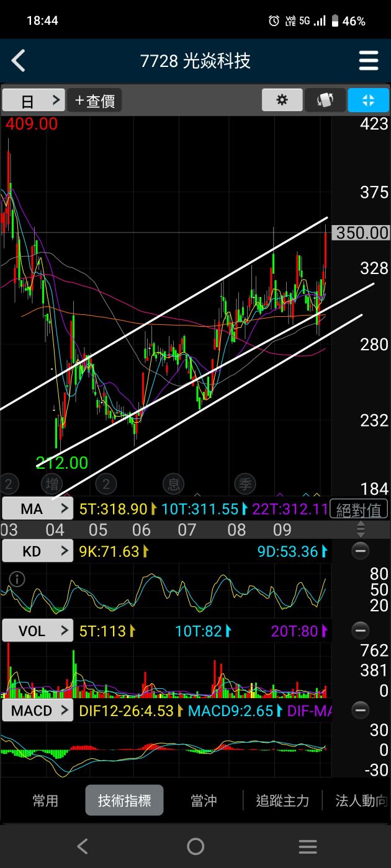Image resolution: width=391 pixels, height=868 pixels.
Task: Tap Android recent apps button
Action: click(308, 846)
